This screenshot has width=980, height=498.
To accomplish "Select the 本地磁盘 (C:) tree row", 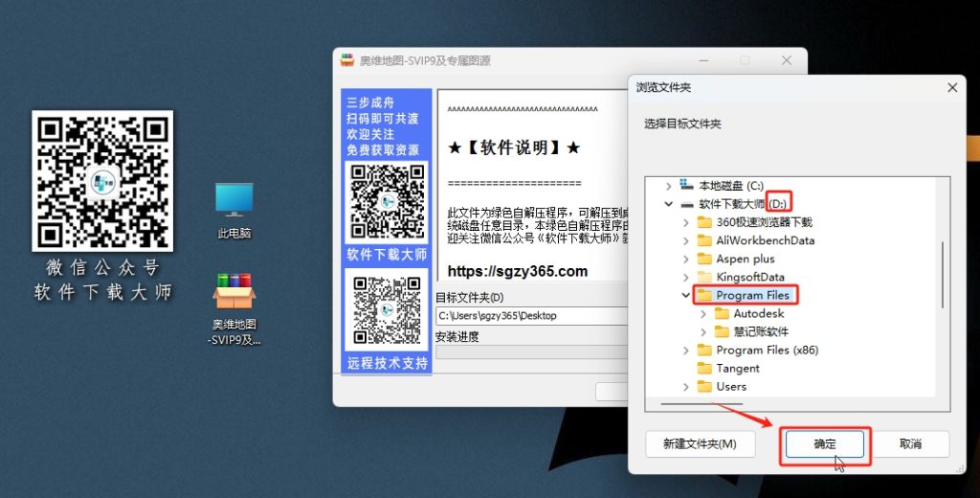I will click(731, 186).
